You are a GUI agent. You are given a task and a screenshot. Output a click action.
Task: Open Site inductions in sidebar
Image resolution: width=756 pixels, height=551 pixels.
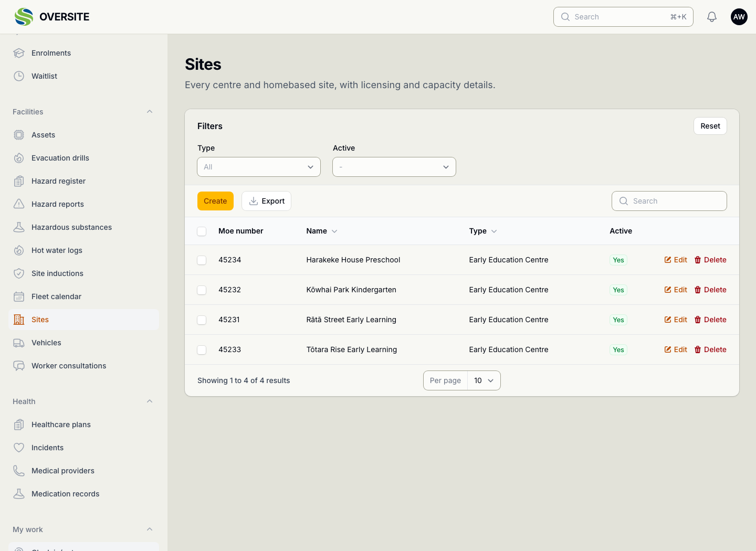click(83, 273)
